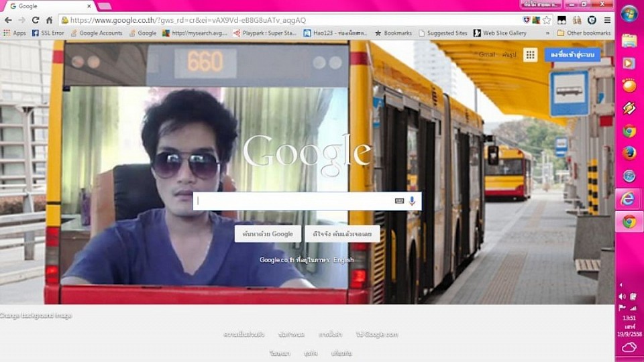644x362 pixels.
Task: Bookmark this page with the star icon
Action: [547, 20]
